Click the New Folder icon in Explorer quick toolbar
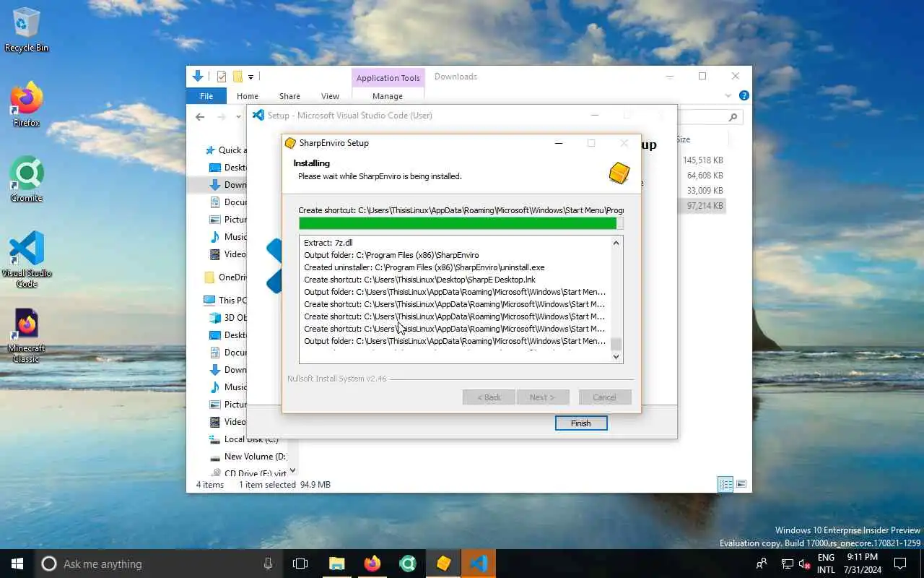Viewport: 924px width, 578px height. point(237,77)
